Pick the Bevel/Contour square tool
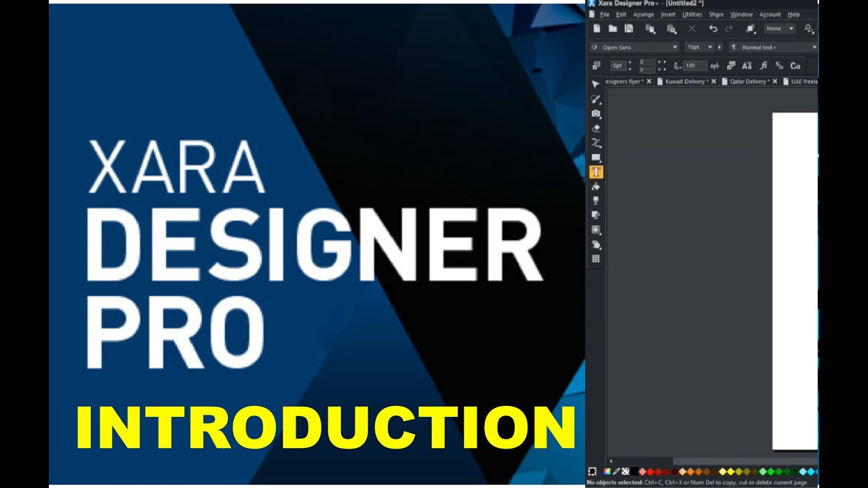The width and height of the screenshot is (868, 488). (596, 230)
